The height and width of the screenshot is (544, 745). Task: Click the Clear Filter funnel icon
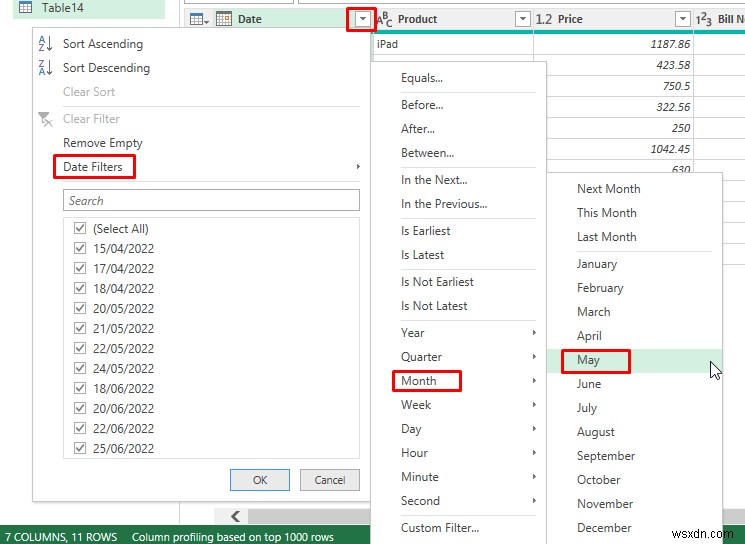45,119
